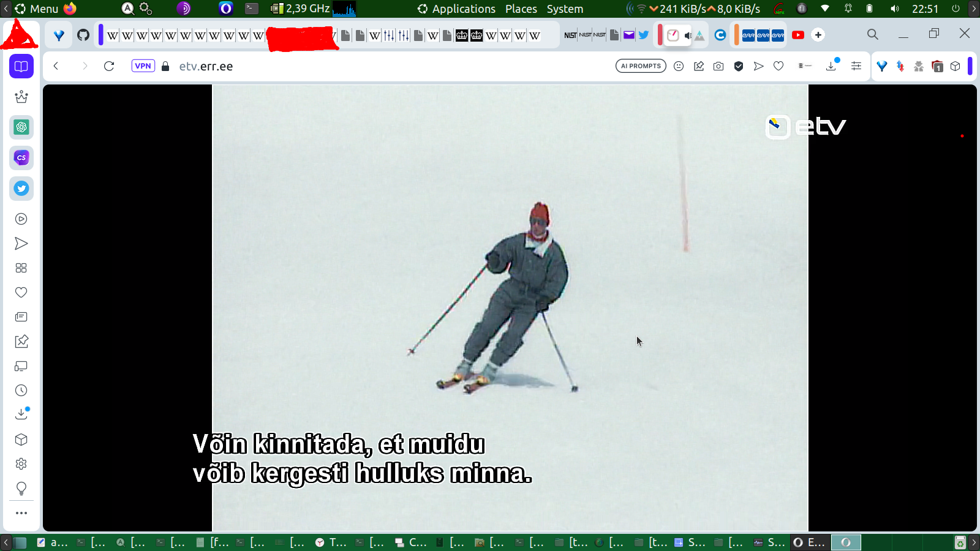
Task: Open the extensions cube in the toolbar
Action: (956, 66)
